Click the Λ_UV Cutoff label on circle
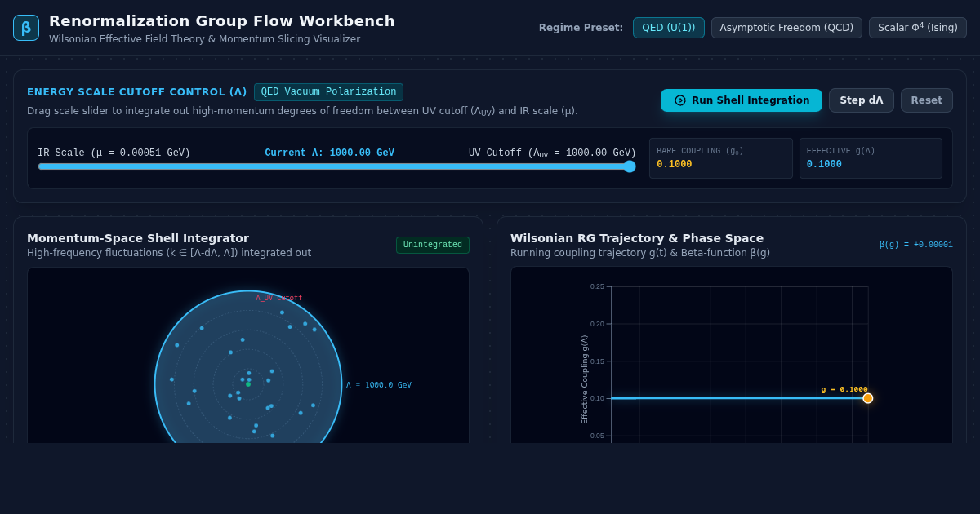The width and height of the screenshot is (980, 514). [278, 298]
